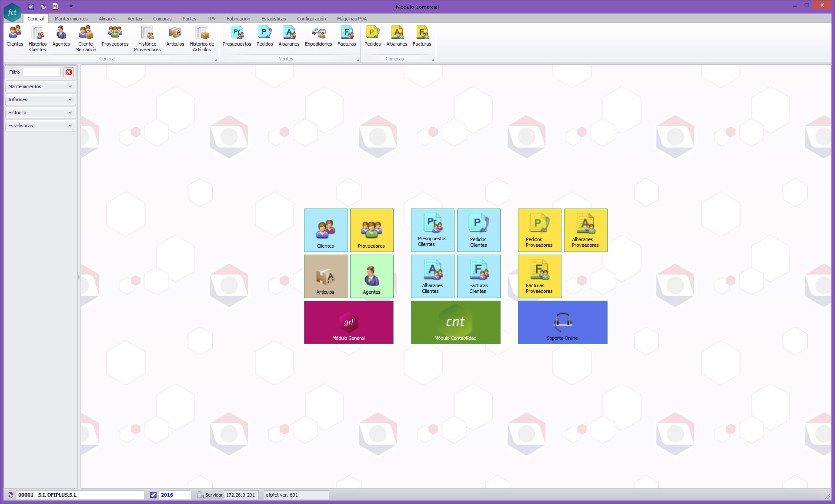Screen dimensions: 835x504
Task: Switch to the Configuración ribbon tab
Action: tap(311, 19)
